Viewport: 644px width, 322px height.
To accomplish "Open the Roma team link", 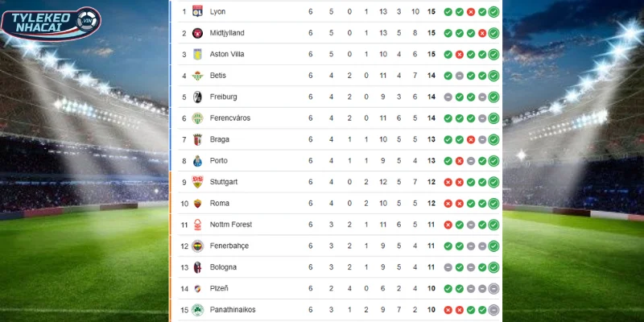I will (x=218, y=203).
